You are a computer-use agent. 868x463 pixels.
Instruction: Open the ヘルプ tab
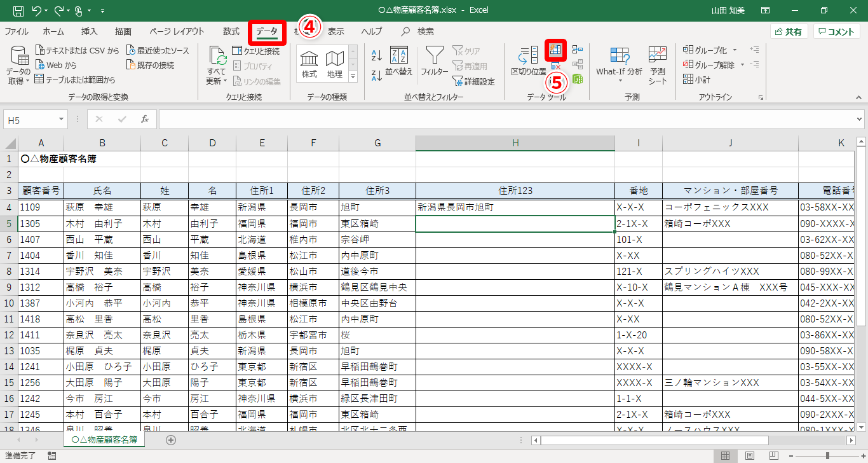tap(372, 31)
